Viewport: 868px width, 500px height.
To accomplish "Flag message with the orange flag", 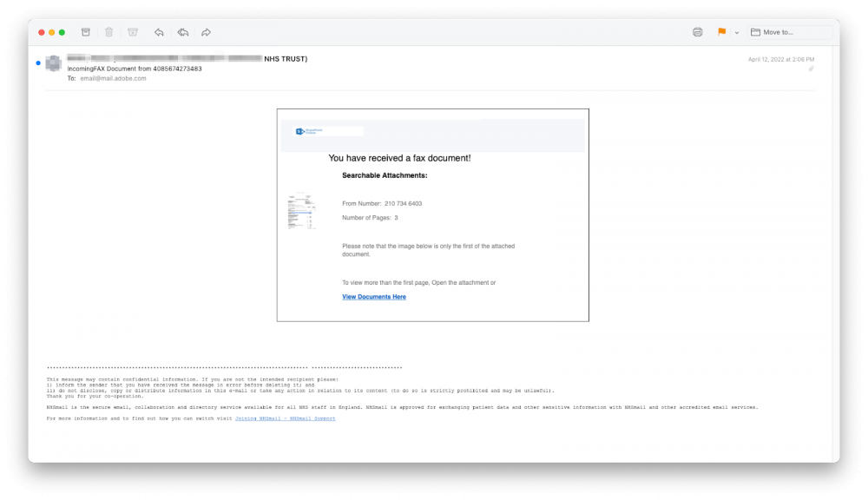I will click(x=721, y=32).
